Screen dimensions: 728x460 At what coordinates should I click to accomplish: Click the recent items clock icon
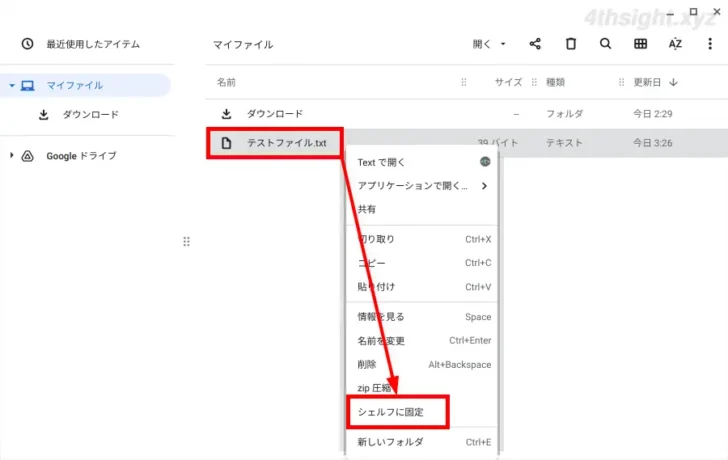(x=27, y=44)
